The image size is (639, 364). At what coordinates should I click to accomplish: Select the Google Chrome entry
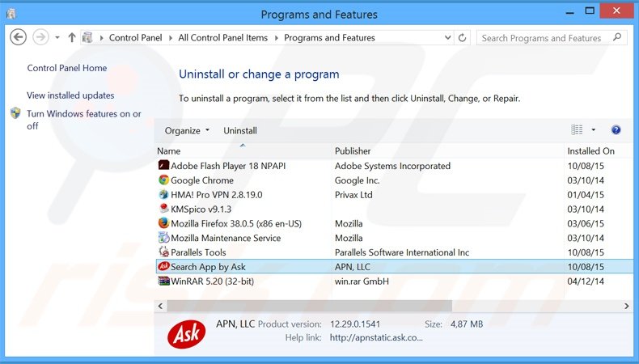point(202,180)
